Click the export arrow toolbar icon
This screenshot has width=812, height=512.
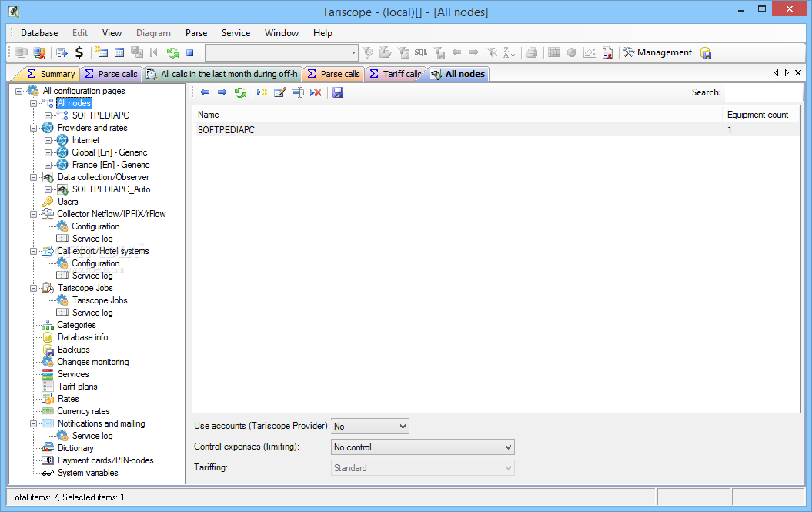click(62, 52)
